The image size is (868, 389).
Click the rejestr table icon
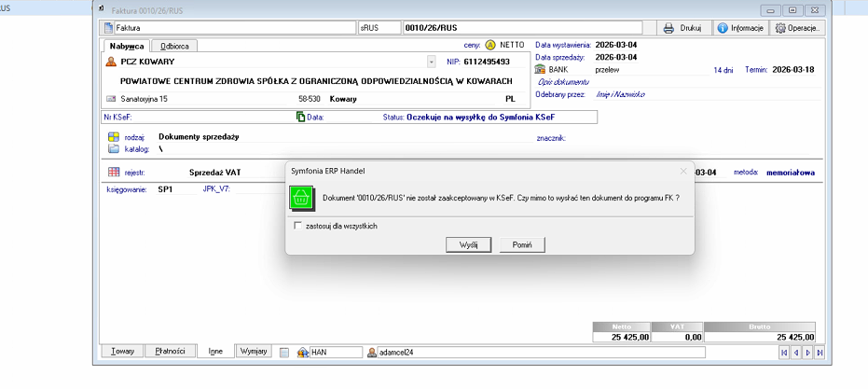tap(114, 173)
